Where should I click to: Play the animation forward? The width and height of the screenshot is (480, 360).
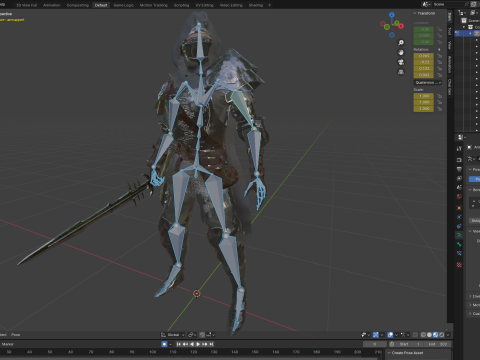click(198, 344)
